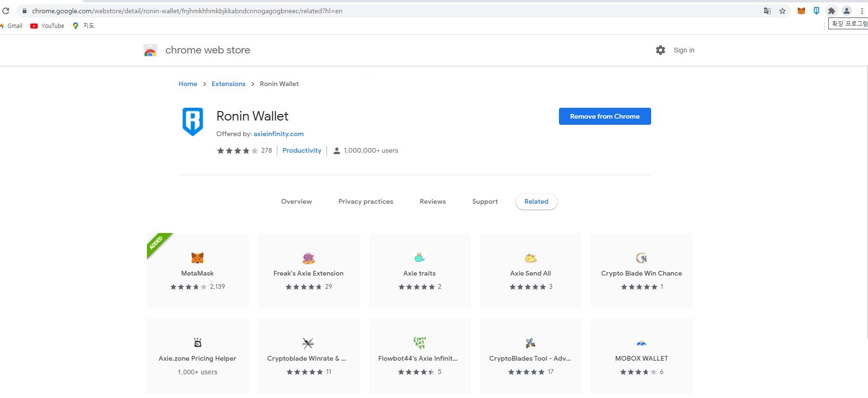The height and width of the screenshot is (398, 868).
Task: Open CryptoBlades Tool - Adv... title
Action: pos(530,358)
